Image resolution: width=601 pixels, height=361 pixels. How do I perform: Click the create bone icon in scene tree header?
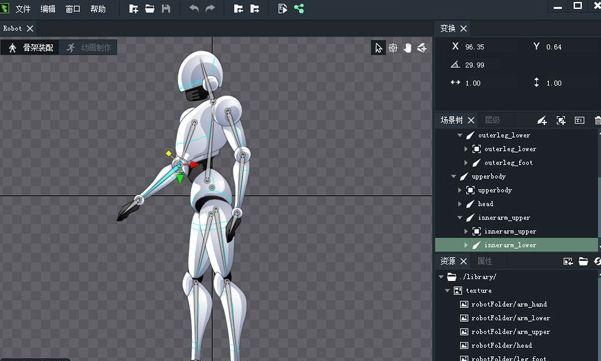542,120
